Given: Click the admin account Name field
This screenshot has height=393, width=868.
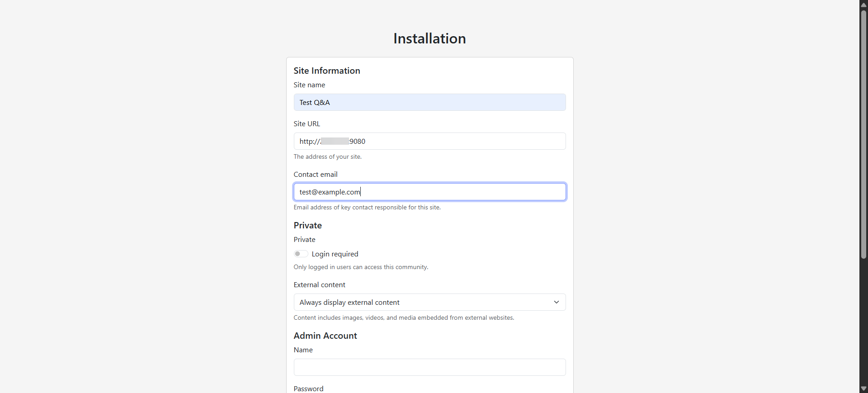Looking at the screenshot, I should pos(429,367).
